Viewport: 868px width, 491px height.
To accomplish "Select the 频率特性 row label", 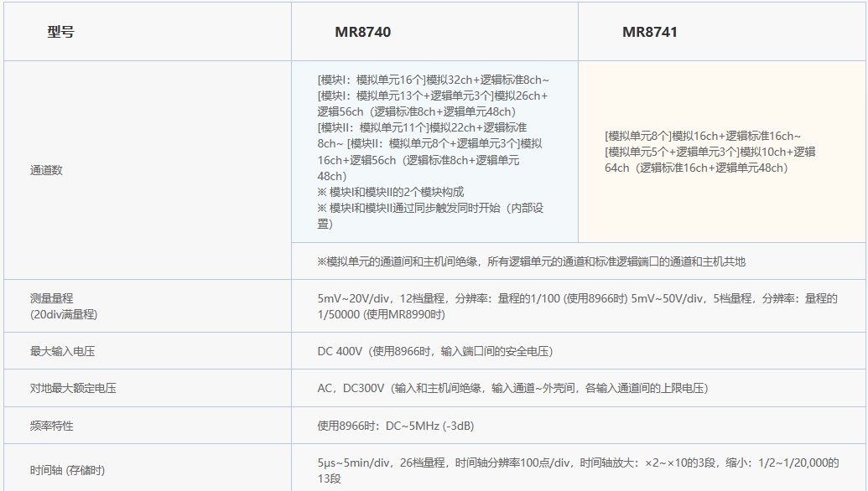I will point(51,426).
